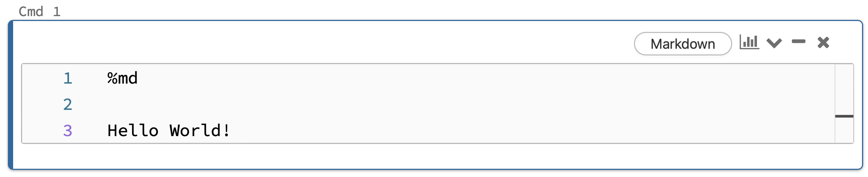Click line number 1 in the gutter
The image size is (868, 177).
tap(68, 78)
